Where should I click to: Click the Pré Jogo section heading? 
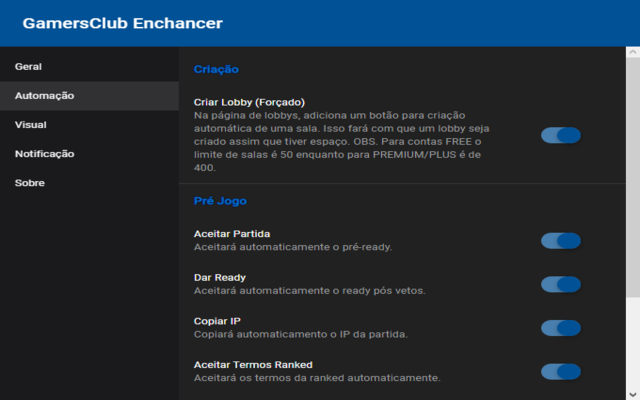[220, 201]
